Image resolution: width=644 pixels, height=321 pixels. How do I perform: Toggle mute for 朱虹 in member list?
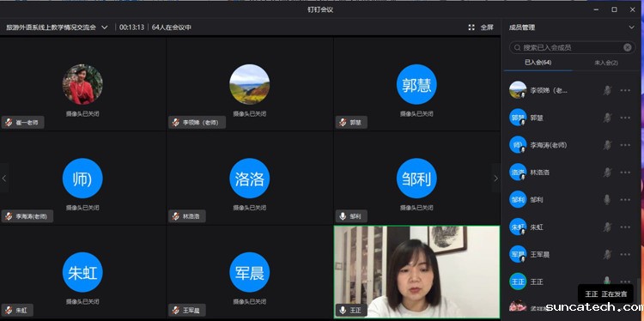pyautogui.click(x=607, y=227)
